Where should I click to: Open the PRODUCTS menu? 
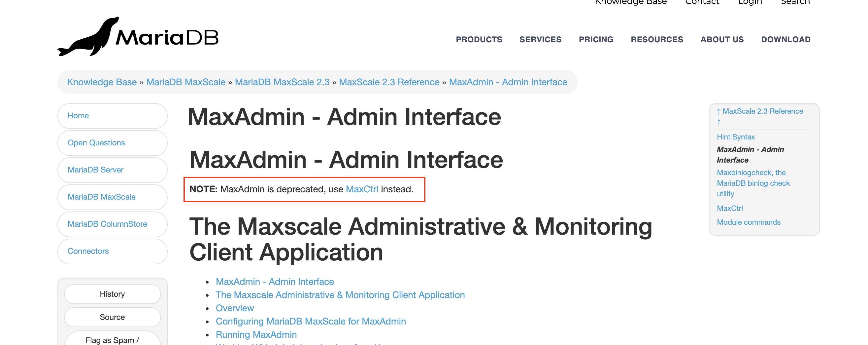479,39
